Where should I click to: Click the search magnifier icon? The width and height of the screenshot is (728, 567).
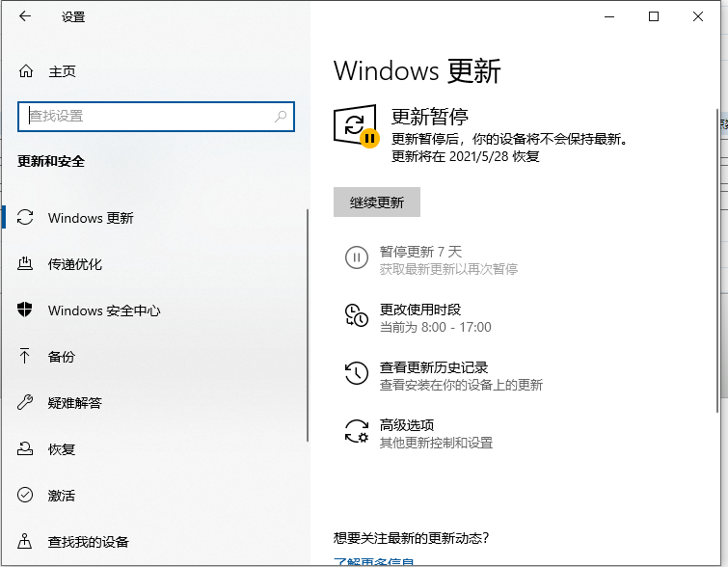point(281,116)
